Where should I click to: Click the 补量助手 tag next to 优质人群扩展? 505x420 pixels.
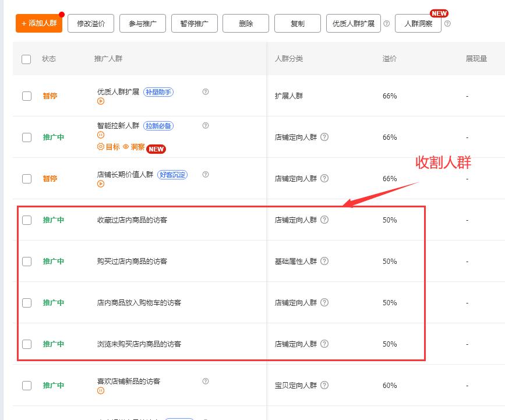158,91
